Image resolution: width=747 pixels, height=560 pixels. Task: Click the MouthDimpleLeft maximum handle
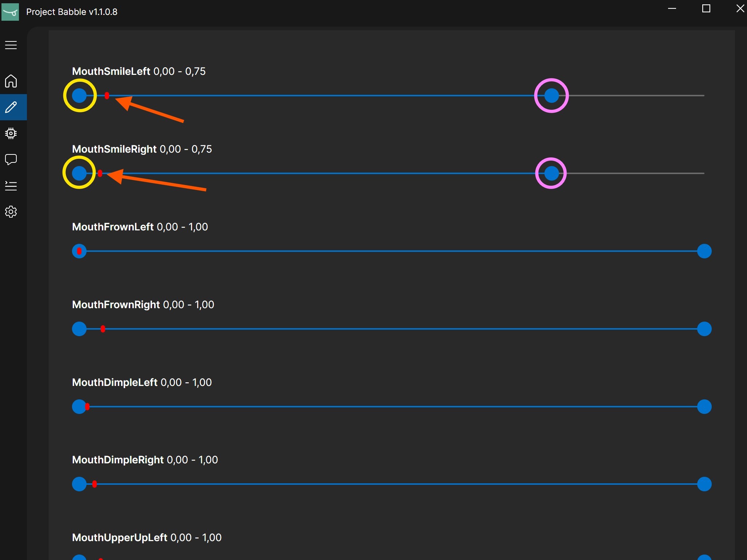click(x=704, y=407)
